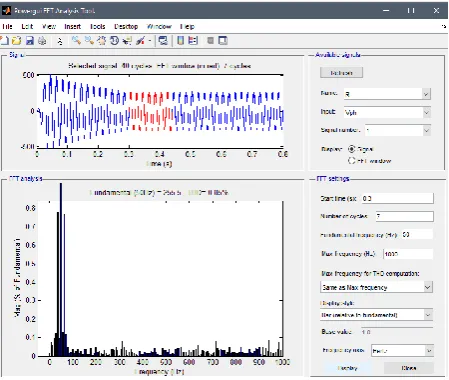Screen dimensions: 449x380
Task: Click the Close button in FFT settings
Action: [409, 368]
